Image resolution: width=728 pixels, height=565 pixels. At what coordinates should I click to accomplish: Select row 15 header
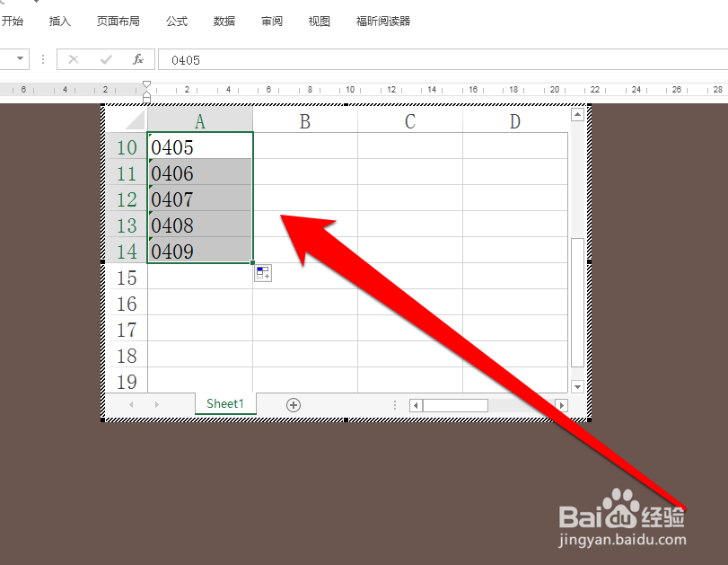(x=127, y=278)
